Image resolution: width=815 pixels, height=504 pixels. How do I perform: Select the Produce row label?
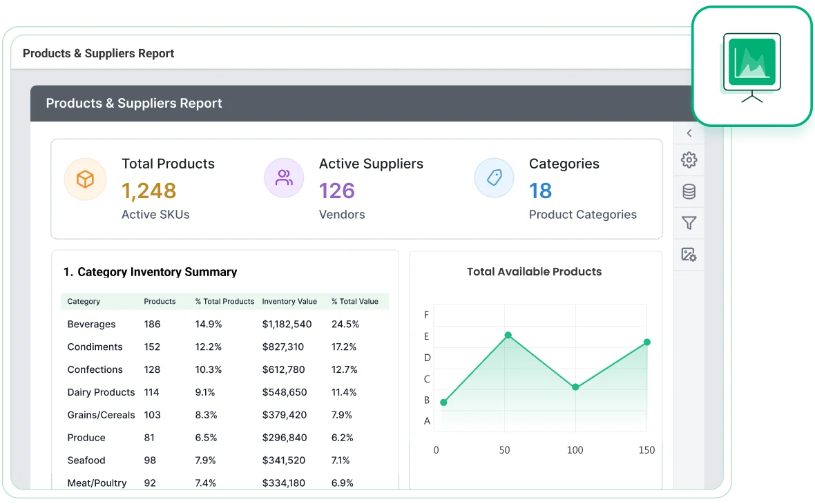[86, 438]
